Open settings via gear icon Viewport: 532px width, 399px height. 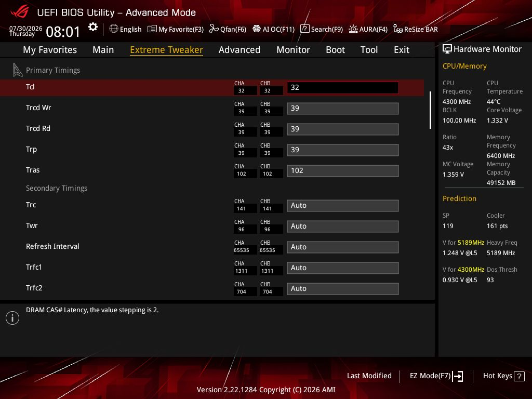click(92, 27)
